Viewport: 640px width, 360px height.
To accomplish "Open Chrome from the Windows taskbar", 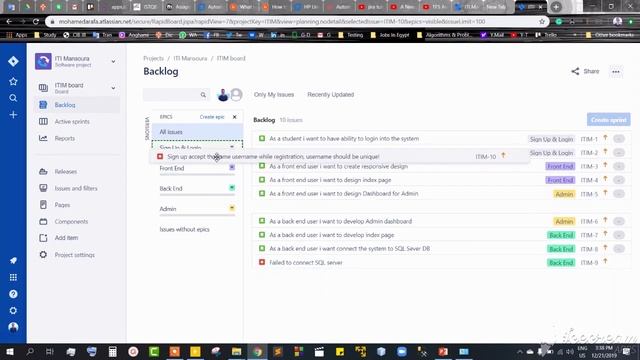I will pos(258,351).
